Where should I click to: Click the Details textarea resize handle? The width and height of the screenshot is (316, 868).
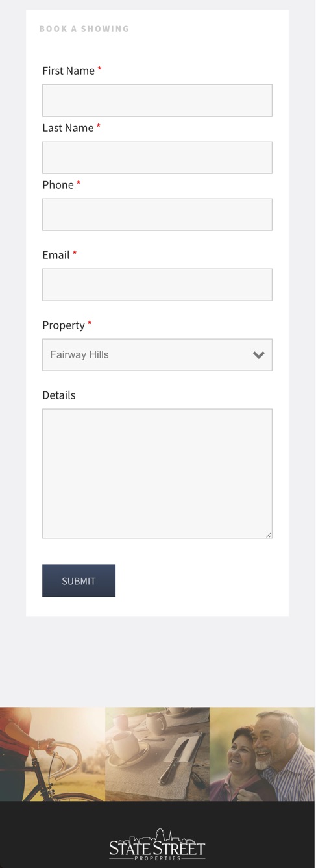coord(269,534)
